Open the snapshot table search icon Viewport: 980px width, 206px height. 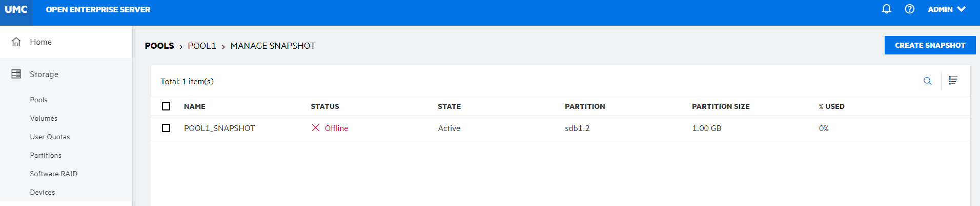click(x=927, y=81)
